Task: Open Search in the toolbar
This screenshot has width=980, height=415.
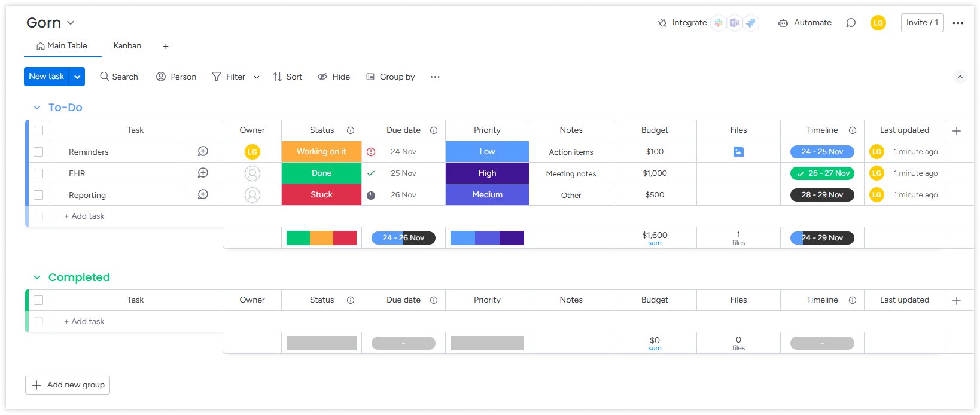Action: pyautogui.click(x=119, y=77)
